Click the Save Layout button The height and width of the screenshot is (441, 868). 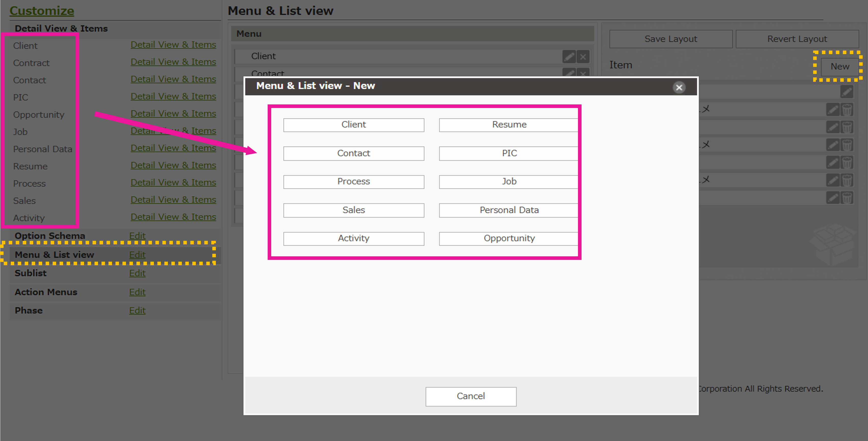click(671, 39)
